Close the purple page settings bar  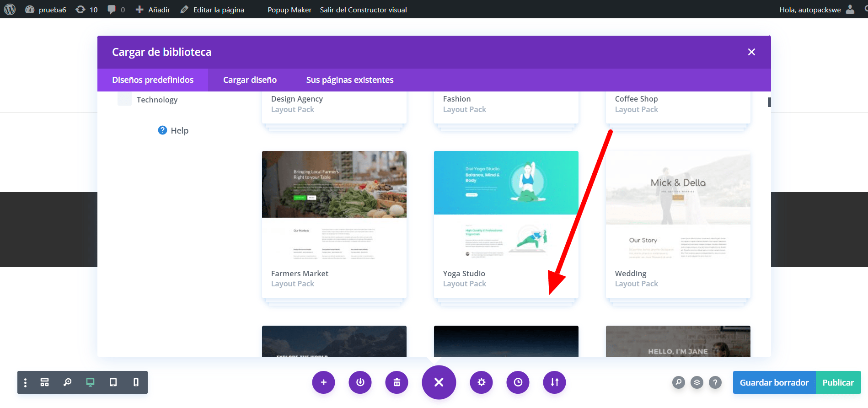439,382
